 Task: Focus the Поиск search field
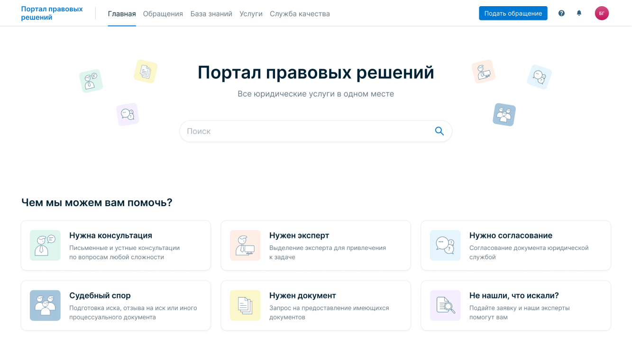[308, 131]
